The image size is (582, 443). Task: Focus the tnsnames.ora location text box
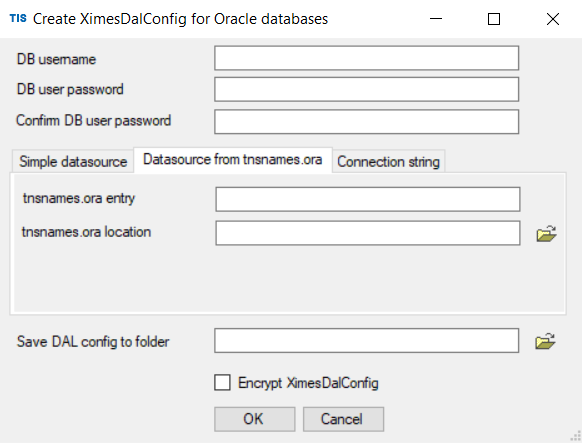coord(367,233)
